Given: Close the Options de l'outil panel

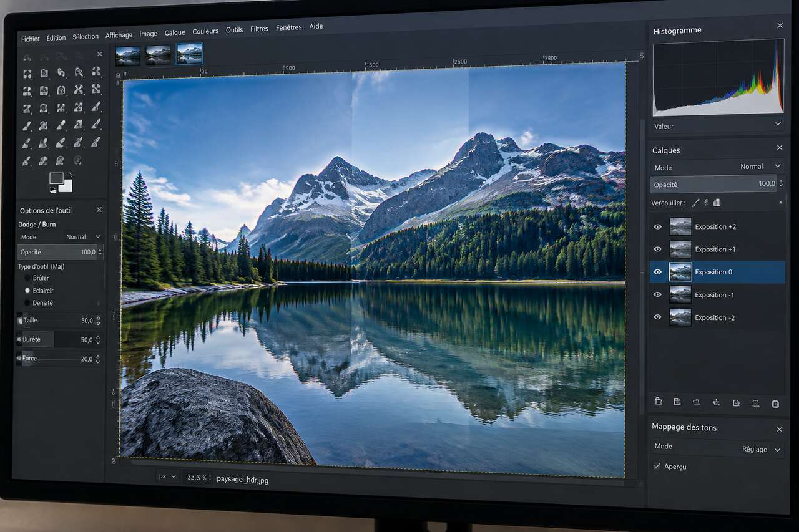Looking at the screenshot, I should pyautogui.click(x=99, y=210).
